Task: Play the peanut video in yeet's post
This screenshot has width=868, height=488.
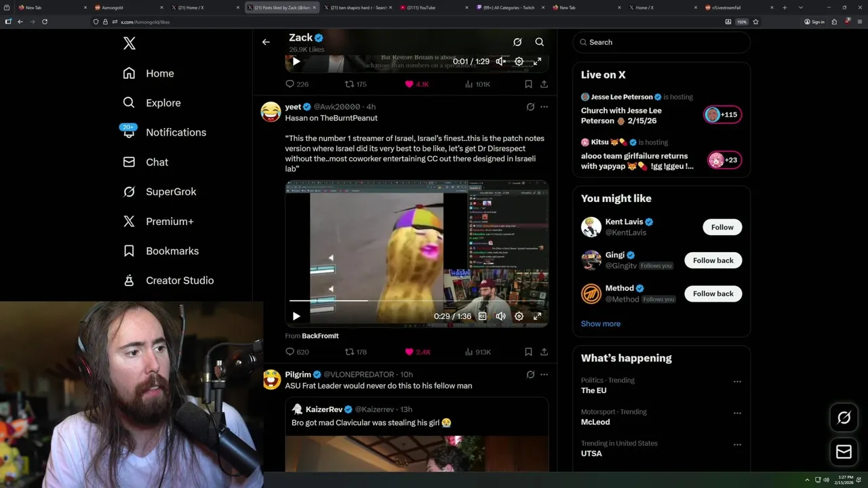Action: pyautogui.click(x=296, y=316)
